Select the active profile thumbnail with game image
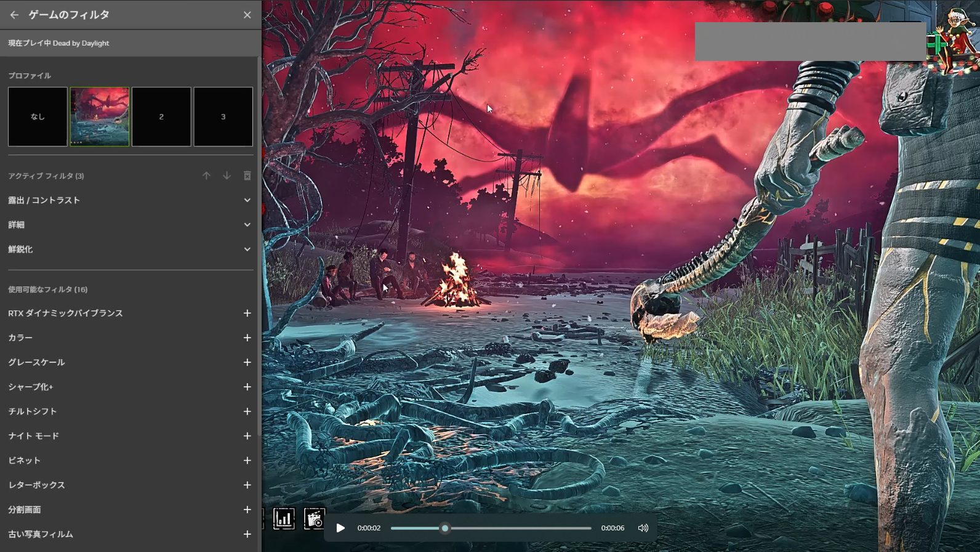Screen dimensions: 980x552 point(100,116)
